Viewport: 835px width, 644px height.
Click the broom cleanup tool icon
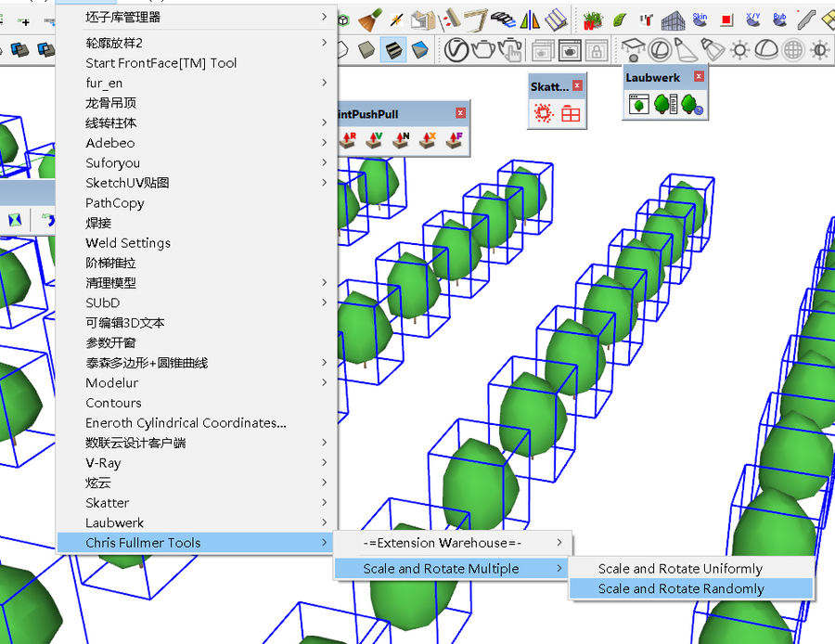coord(370,20)
